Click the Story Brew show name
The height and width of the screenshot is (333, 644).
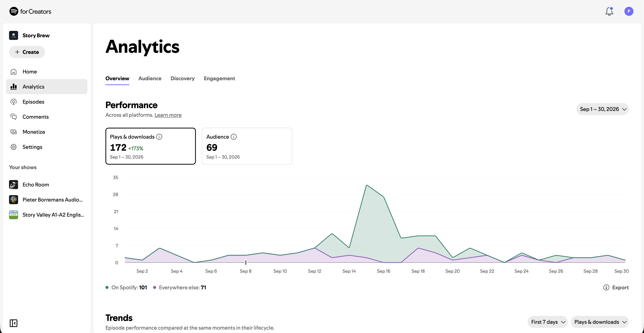point(36,35)
